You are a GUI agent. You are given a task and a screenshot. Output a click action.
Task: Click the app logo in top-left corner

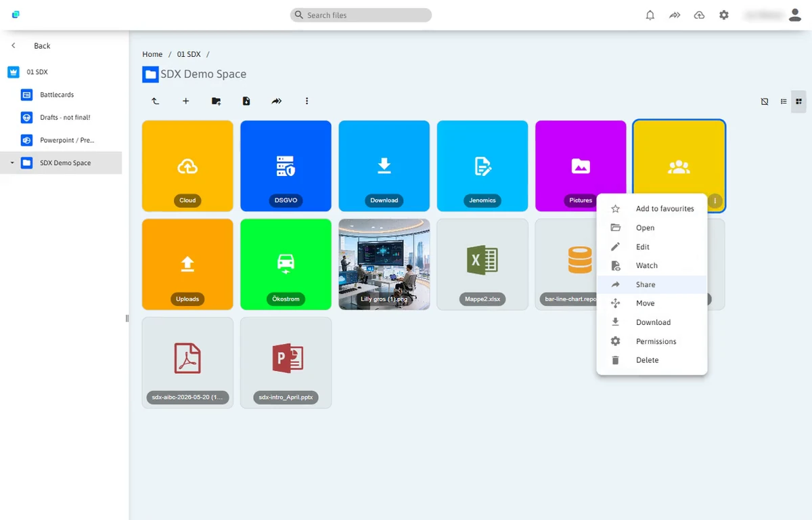coord(16,14)
